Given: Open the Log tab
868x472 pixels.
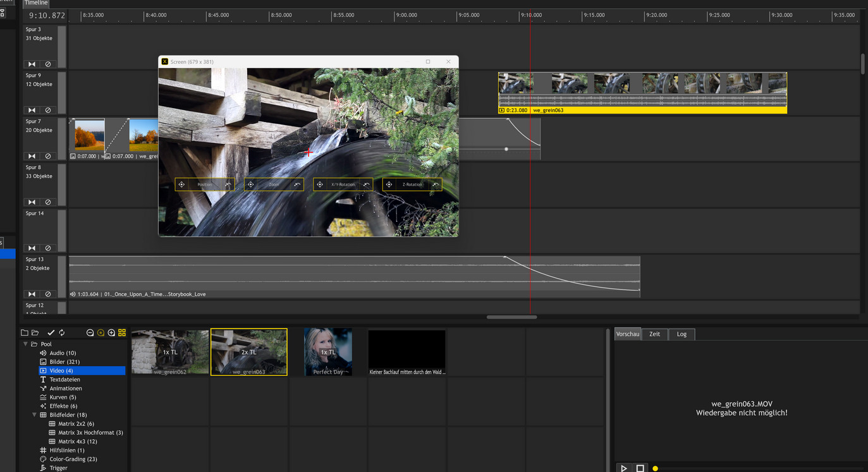Looking at the screenshot, I should click(682, 334).
